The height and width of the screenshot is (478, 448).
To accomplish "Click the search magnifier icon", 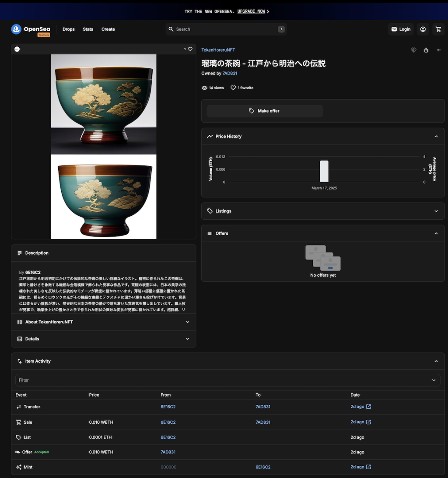I will [171, 29].
